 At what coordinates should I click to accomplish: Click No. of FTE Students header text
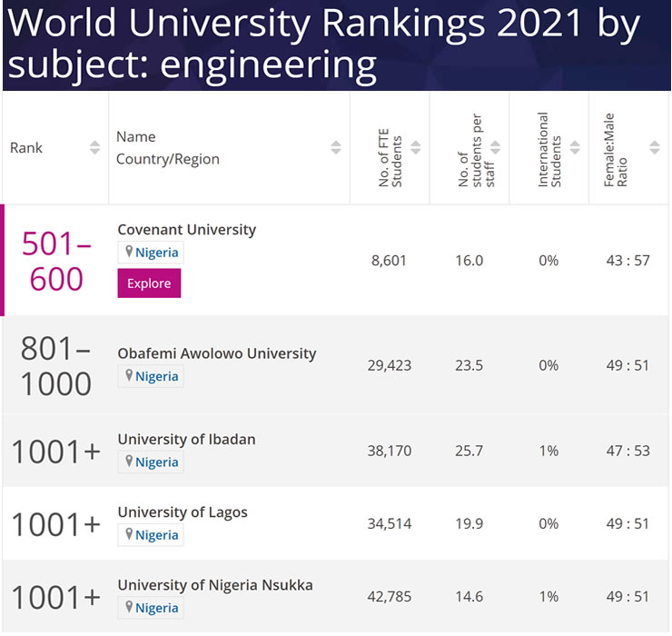coord(390,158)
